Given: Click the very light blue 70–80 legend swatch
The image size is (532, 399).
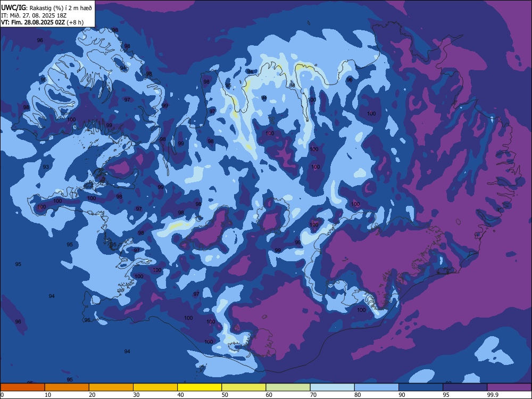Looking at the screenshot, I should point(332,387).
